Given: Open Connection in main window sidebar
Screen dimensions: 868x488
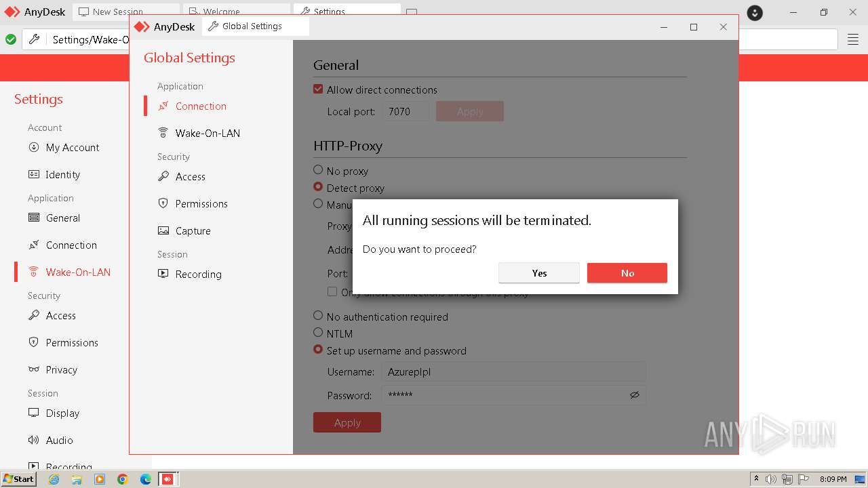Looking at the screenshot, I should click(71, 245).
